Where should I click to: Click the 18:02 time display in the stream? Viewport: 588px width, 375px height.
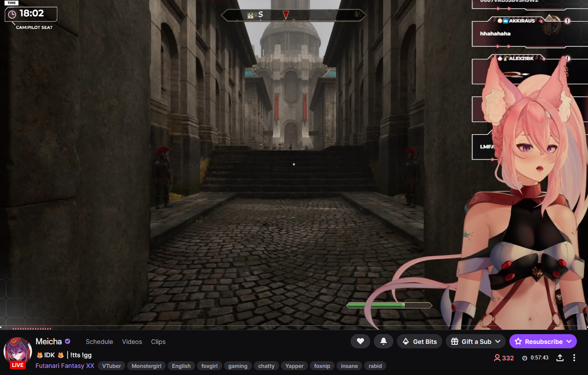31,14
